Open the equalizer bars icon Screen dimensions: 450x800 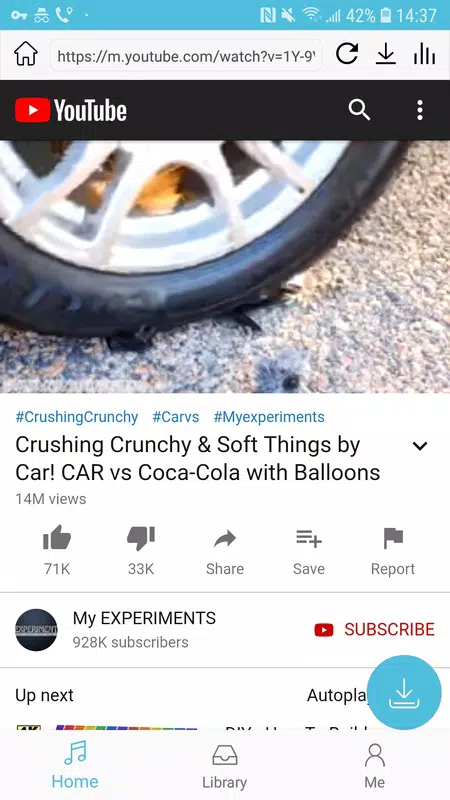point(424,54)
